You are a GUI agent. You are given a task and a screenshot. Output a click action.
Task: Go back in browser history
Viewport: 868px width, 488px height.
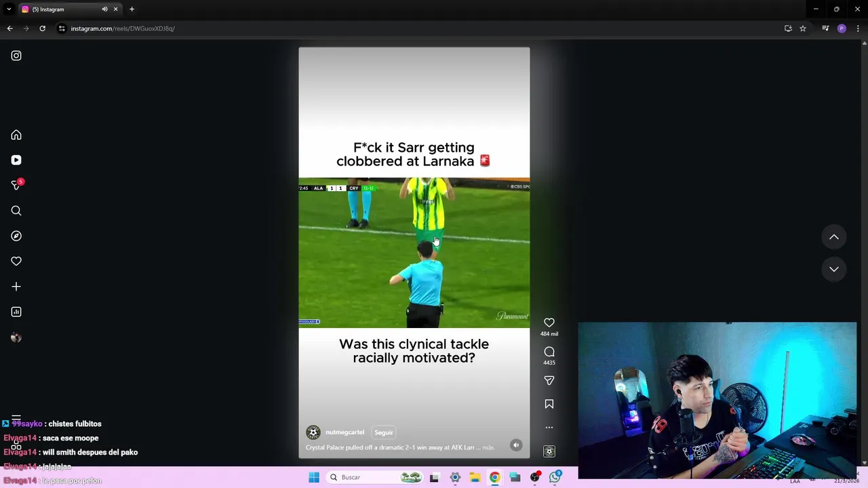pos(9,28)
